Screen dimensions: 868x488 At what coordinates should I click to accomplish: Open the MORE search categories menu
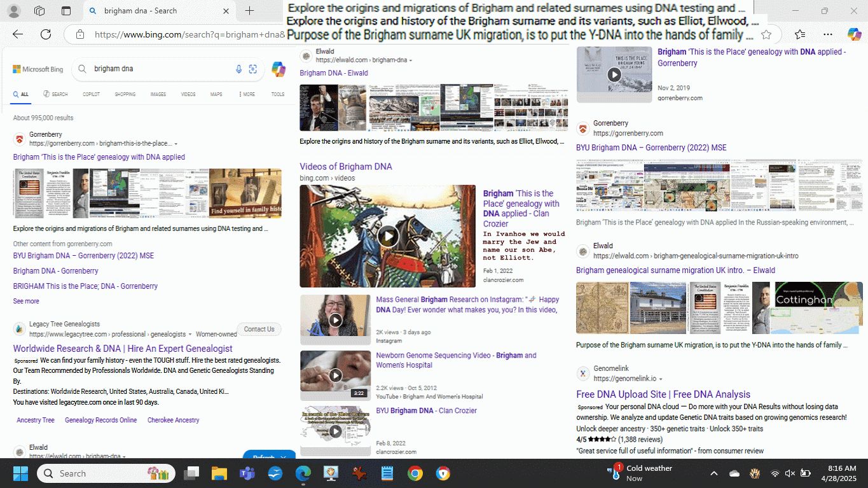tap(247, 94)
